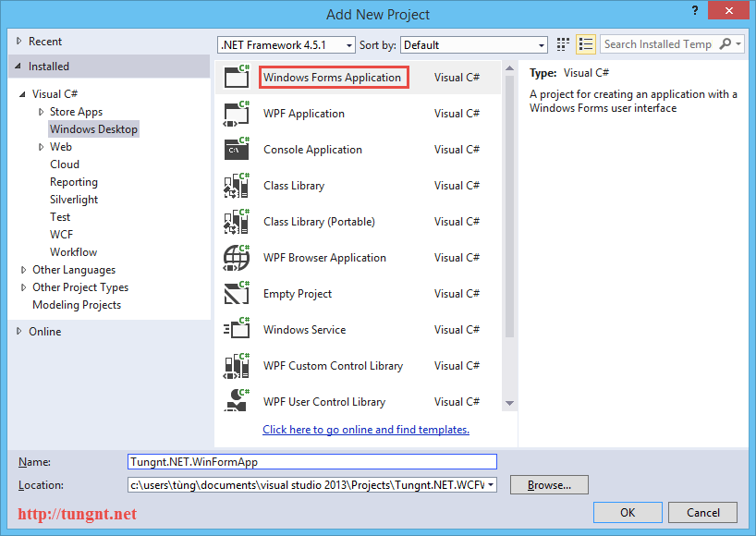This screenshot has height=536, width=756.
Task: Expand the Online section
Action: (x=18, y=331)
